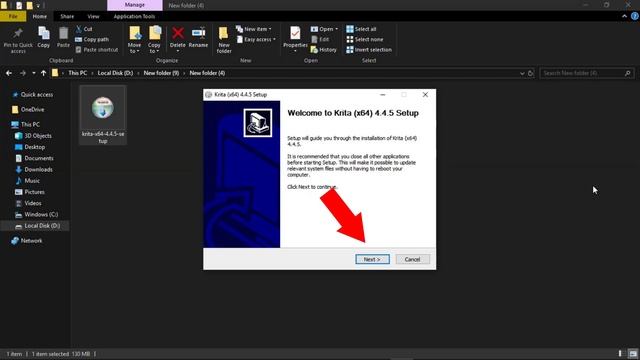Click Select all in ribbon

[361, 29]
